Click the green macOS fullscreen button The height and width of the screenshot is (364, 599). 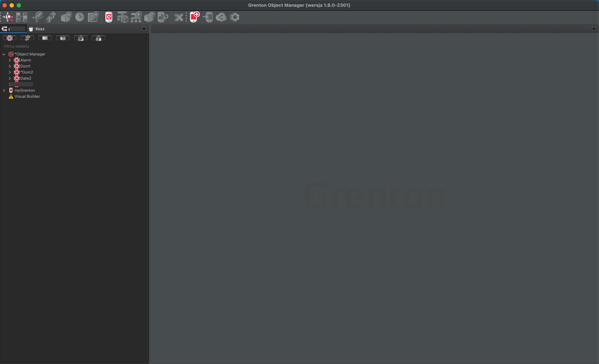click(x=19, y=5)
